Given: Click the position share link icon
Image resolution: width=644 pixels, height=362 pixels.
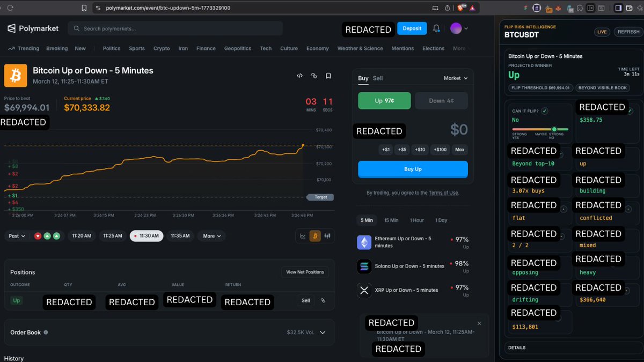Looking at the screenshot, I should 323,300.
